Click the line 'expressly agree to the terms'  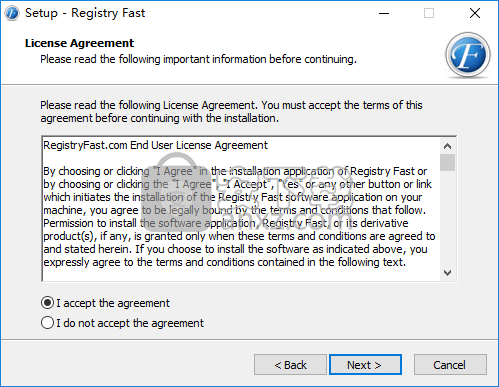224,262
